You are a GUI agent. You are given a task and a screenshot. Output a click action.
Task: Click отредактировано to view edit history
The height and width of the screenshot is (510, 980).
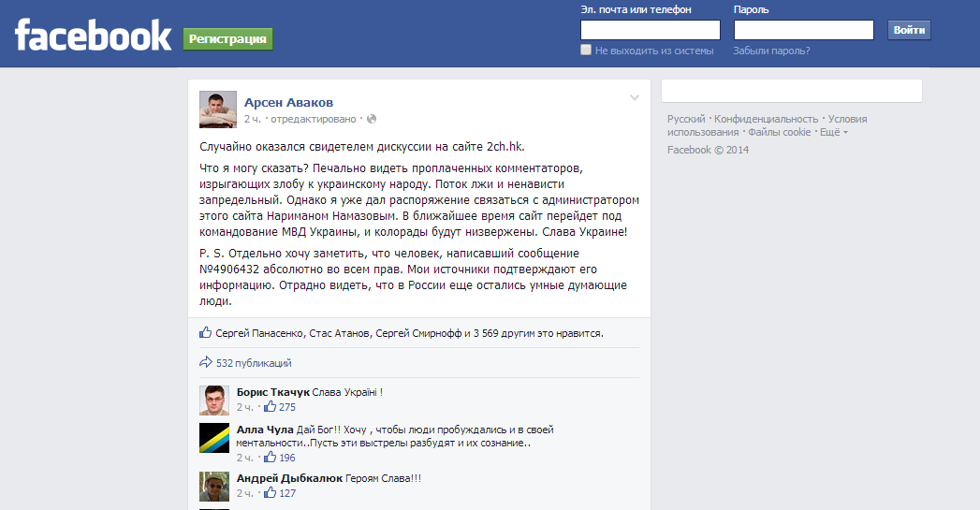(314, 120)
